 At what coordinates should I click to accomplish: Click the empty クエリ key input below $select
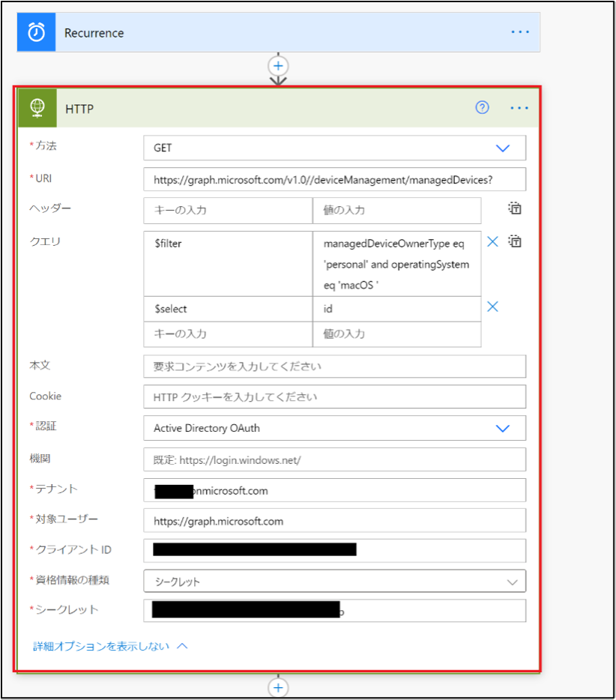(228, 334)
